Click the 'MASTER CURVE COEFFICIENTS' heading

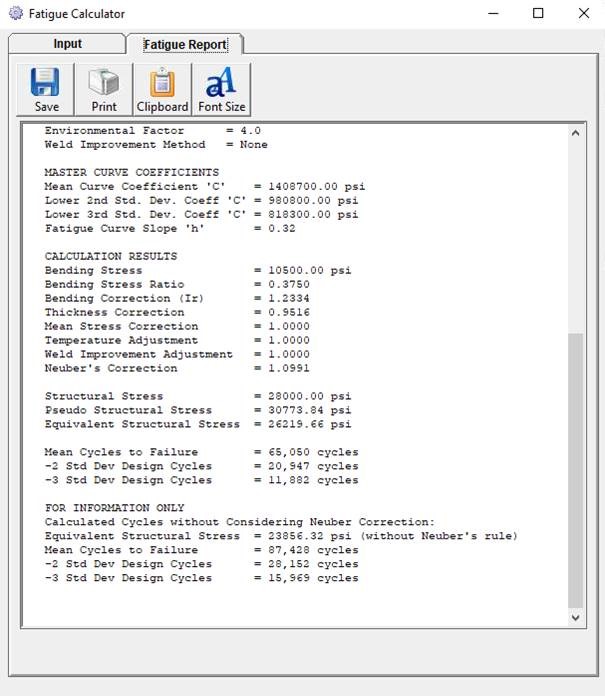[132, 172]
